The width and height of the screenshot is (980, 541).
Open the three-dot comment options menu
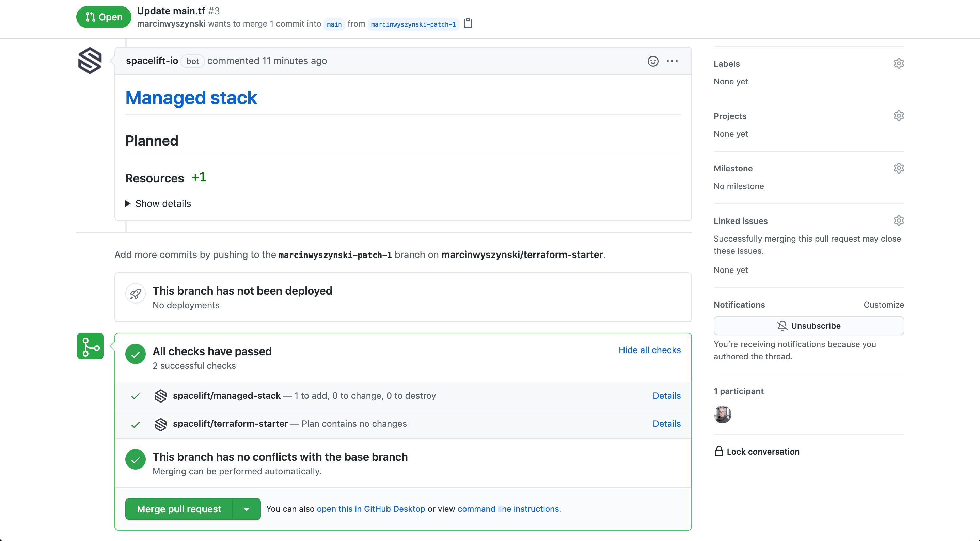point(672,61)
